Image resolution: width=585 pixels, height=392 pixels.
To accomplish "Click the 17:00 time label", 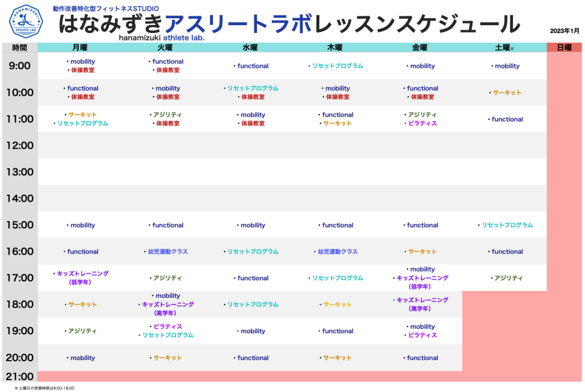I will coord(20,278).
